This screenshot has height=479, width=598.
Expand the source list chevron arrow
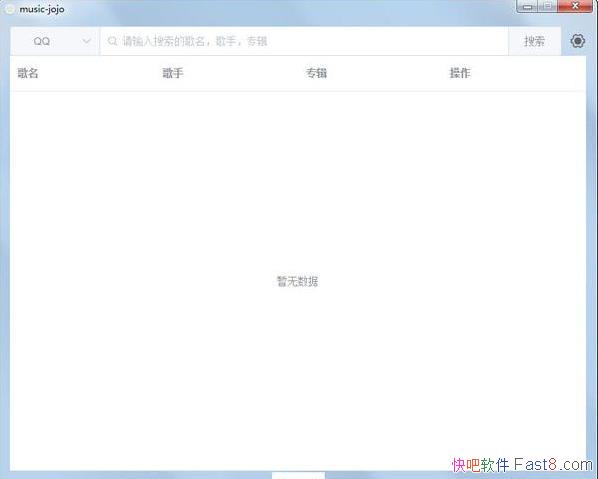click(x=87, y=41)
